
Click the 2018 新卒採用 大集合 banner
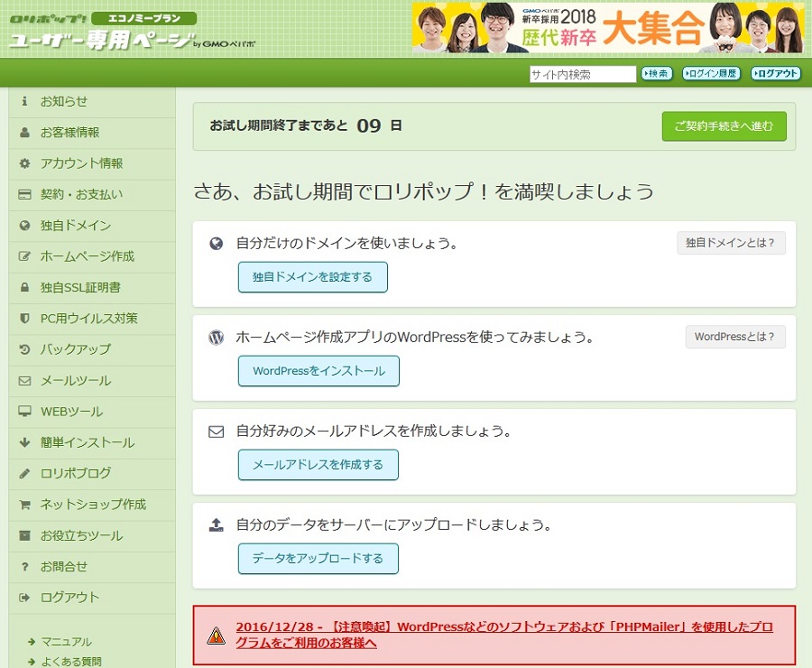608,28
